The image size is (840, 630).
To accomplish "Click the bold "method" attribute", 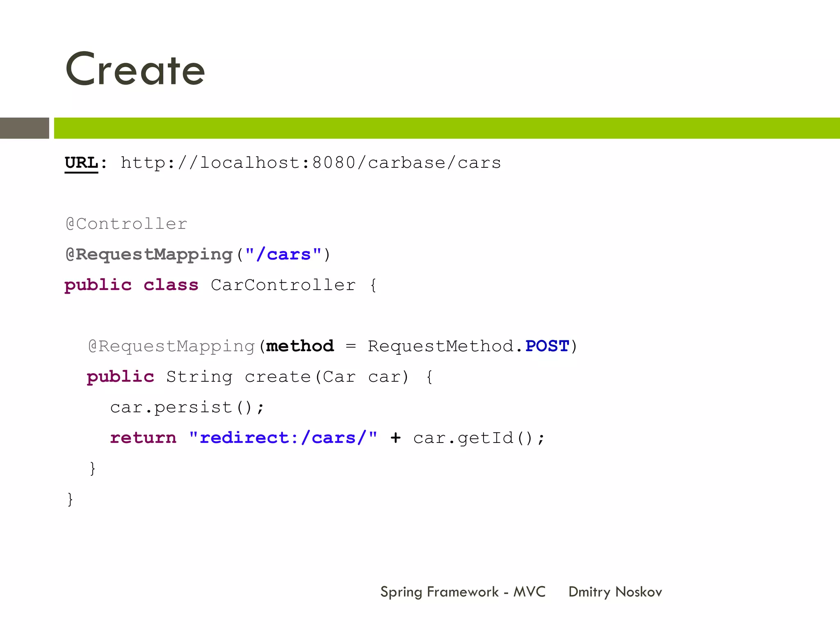I will tap(300, 346).
